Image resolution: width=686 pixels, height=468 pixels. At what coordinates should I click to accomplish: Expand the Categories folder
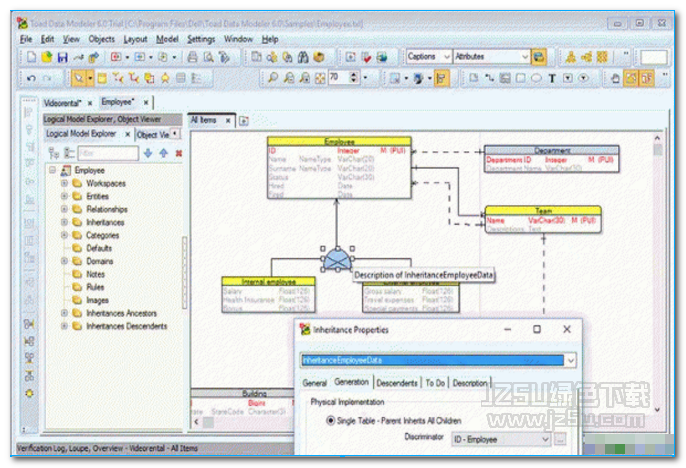[64, 235]
